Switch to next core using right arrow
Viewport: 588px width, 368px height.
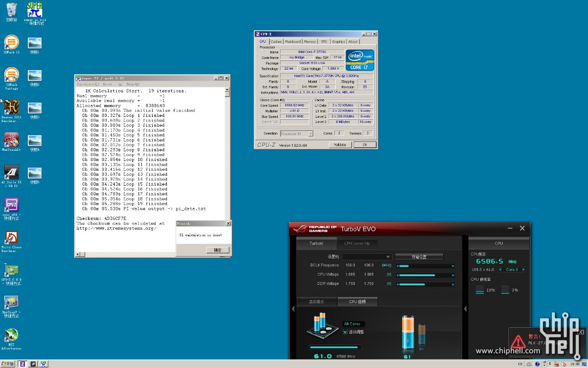[x=524, y=270]
